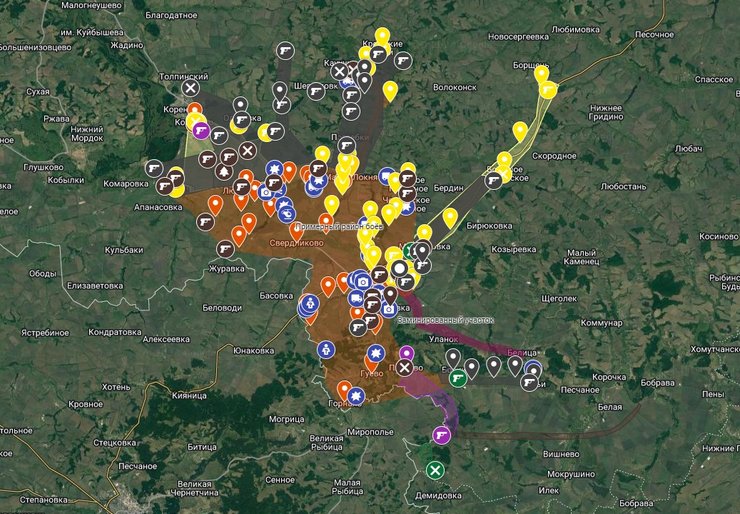The height and width of the screenshot is (514, 740).
Task: Open the purple gun marker near Коренево
Action: tap(200, 130)
